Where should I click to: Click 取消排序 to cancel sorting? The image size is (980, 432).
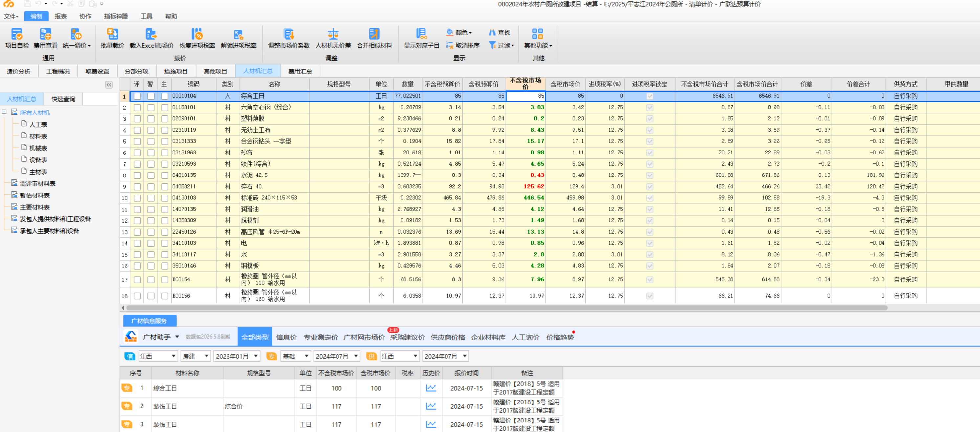pos(463,45)
